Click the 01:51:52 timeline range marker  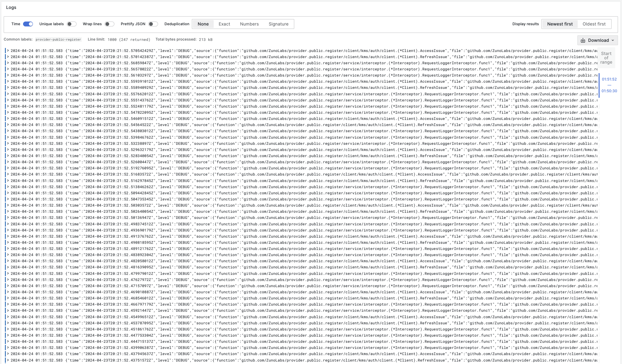tap(609, 79)
